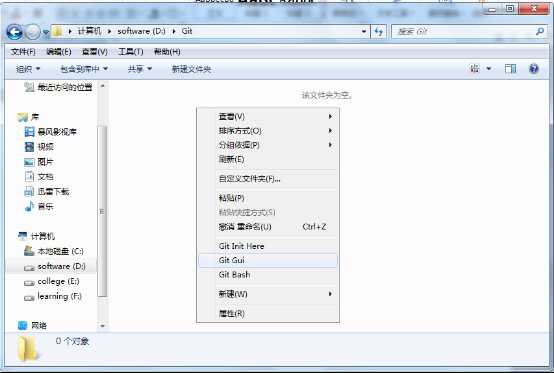Viewport: 554px width, 373px height.
Task: Toggle the preview pane icon
Action: pos(511,69)
